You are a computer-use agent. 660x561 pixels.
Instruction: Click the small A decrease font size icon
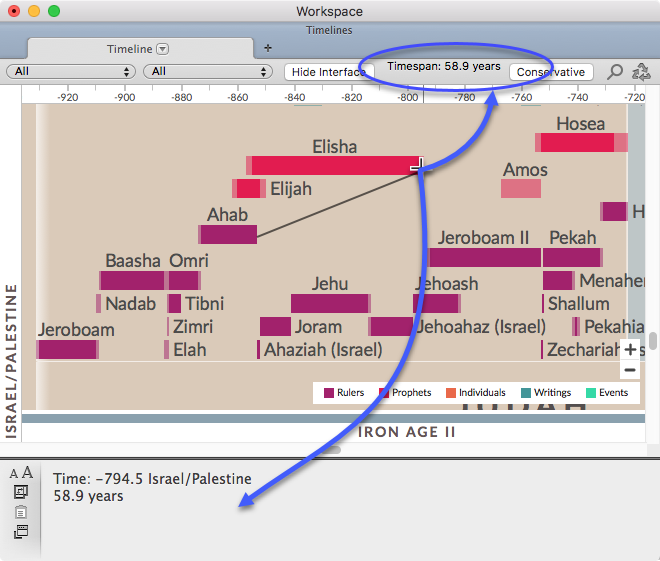coord(15,473)
